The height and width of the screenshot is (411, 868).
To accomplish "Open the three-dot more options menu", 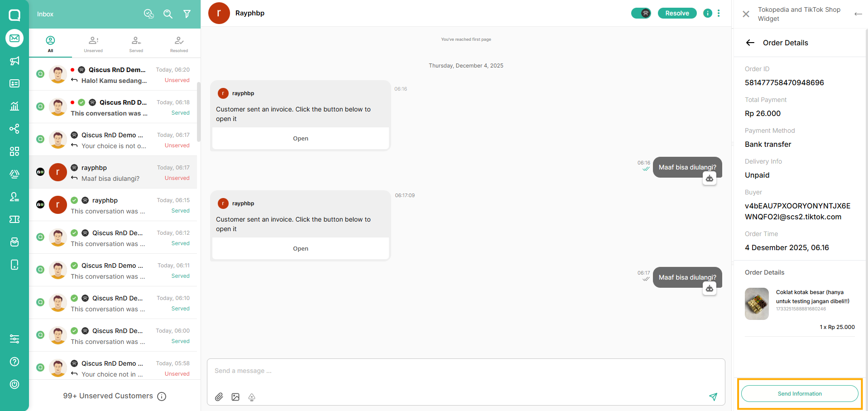I will click(x=719, y=13).
